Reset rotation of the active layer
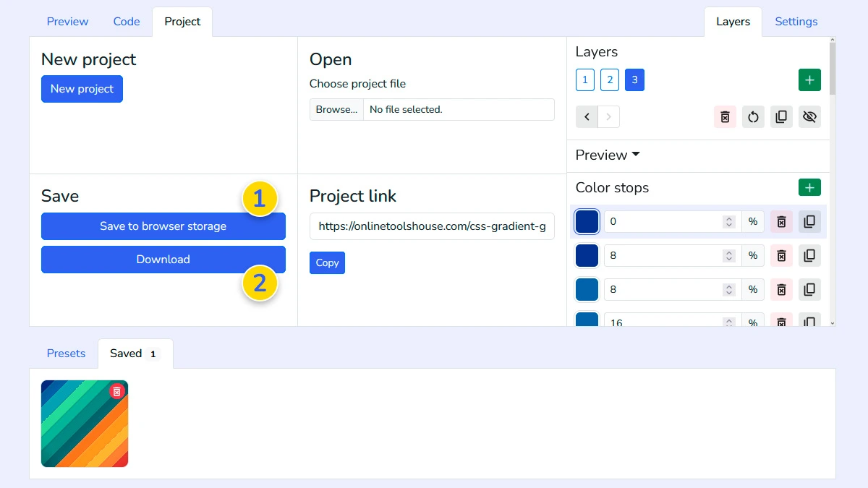 (x=753, y=116)
